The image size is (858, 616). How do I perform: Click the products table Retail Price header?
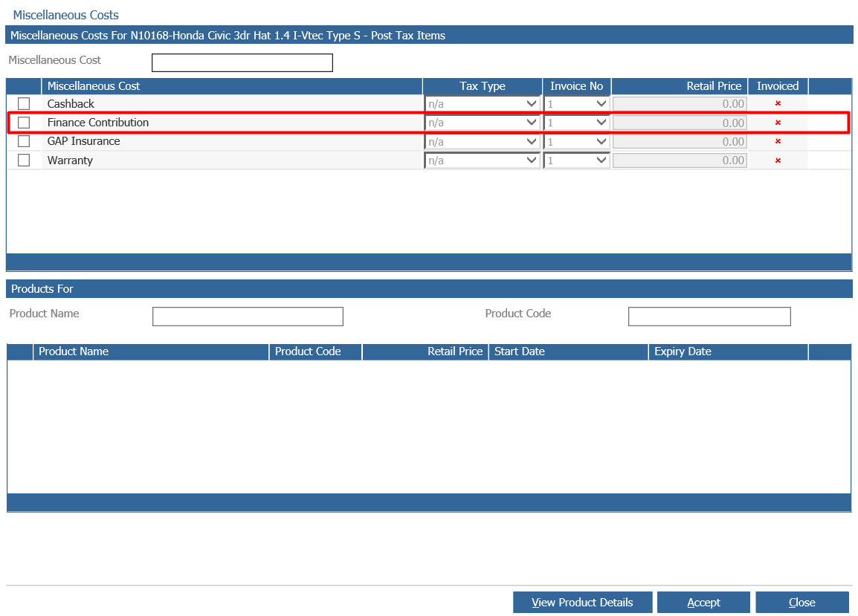pos(425,351)
